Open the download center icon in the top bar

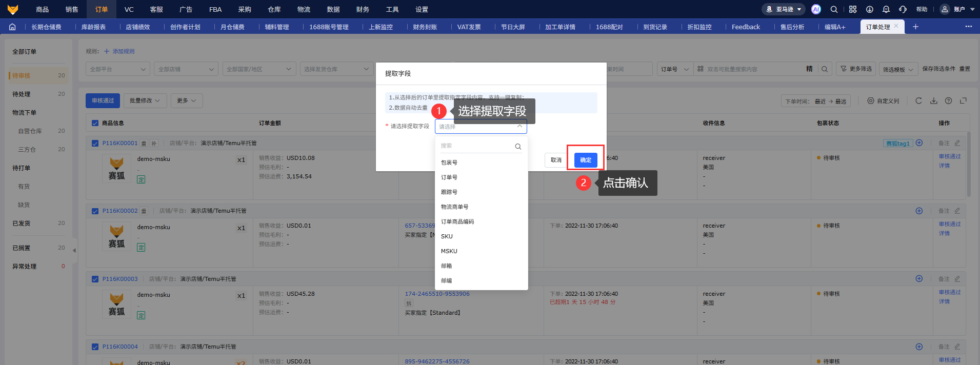870,9
